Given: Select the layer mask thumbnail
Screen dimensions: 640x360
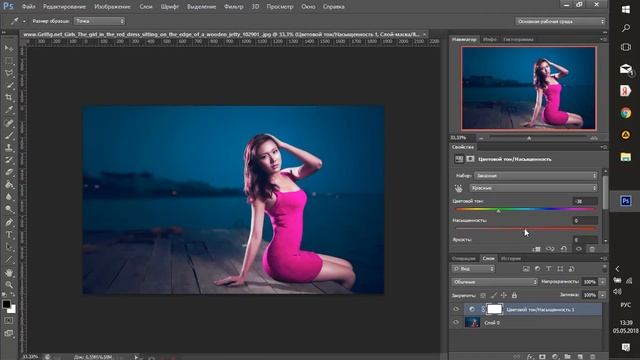Looking at the screenshot, I should point(494,309).
